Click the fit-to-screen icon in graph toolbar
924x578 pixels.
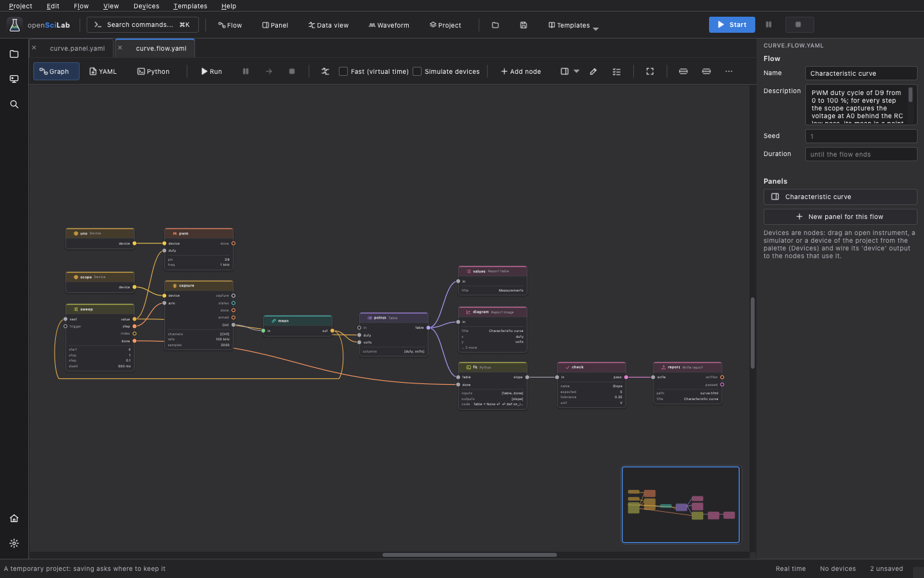tap(650, 71)
